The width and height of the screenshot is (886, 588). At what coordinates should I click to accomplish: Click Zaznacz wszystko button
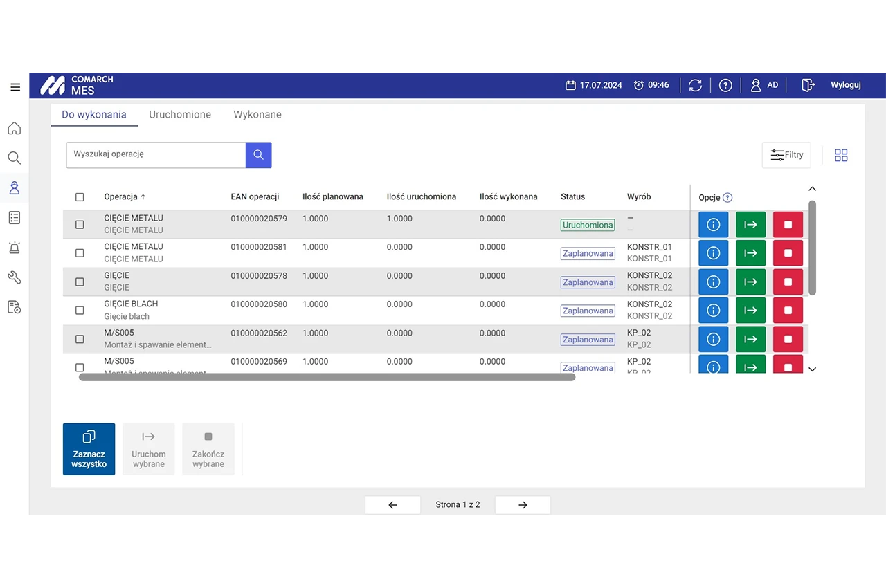pos(89,449)
